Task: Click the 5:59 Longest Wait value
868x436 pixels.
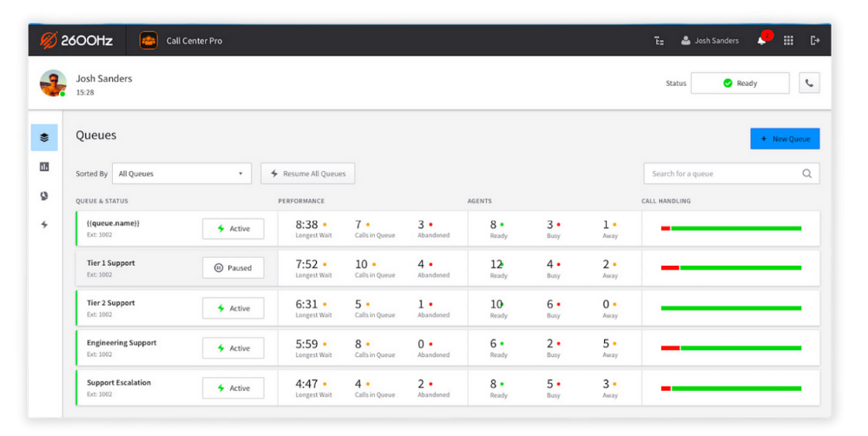Action: point(306,344)
